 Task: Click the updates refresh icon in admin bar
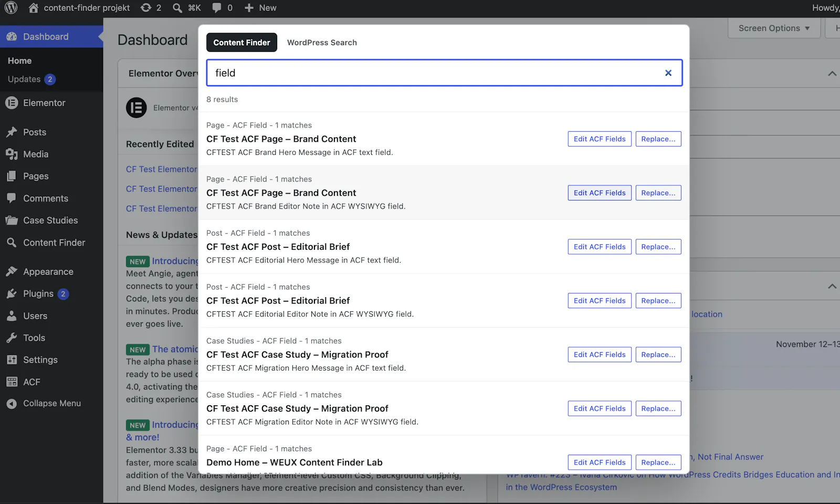(146, 8)
